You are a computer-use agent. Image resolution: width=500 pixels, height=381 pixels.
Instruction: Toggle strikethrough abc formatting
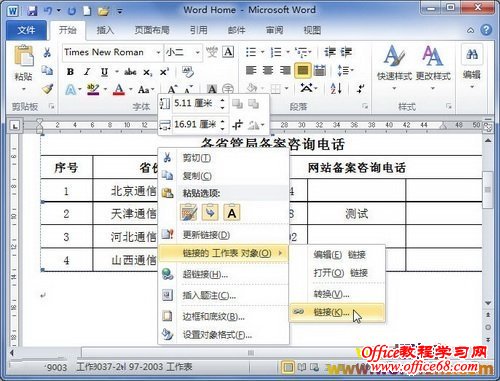tap(130, 72)
